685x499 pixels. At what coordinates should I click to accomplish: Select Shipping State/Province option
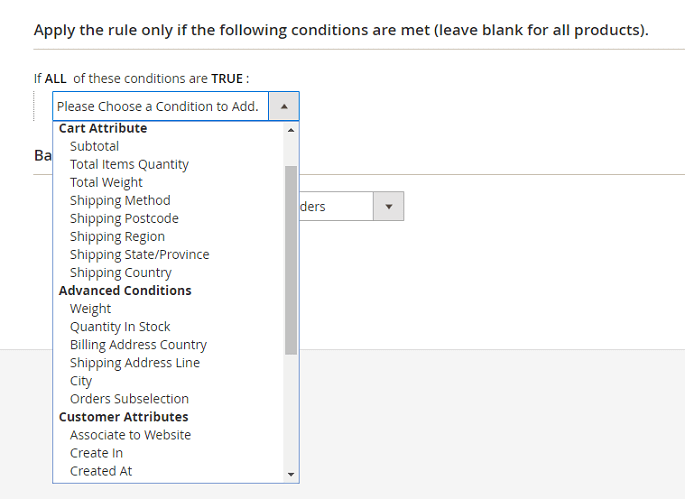[x=139, y=254]
